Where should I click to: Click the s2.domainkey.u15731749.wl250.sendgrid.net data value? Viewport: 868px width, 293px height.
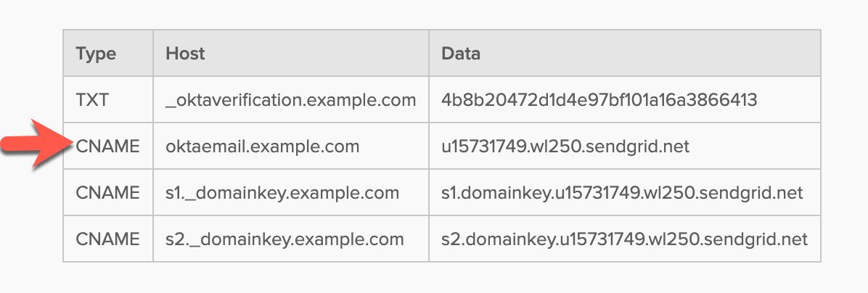624,239
